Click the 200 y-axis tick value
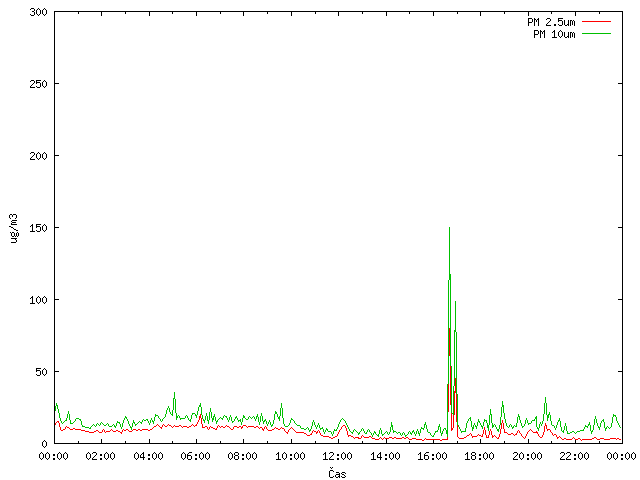This screenshot has width=640, height=480. [38, 156]
